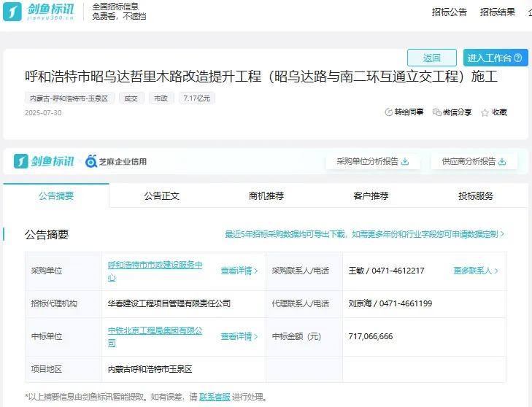Click the 转给同事 share icon
Screen dimensions: 532x407
click(388, 112)
